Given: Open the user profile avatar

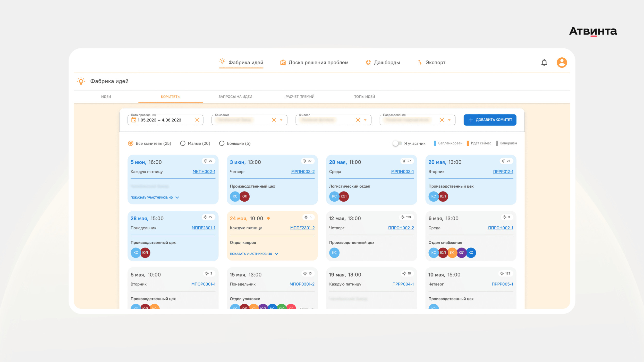Looking at the screenshot, I should pyautogui.click(x=562, y=63).
